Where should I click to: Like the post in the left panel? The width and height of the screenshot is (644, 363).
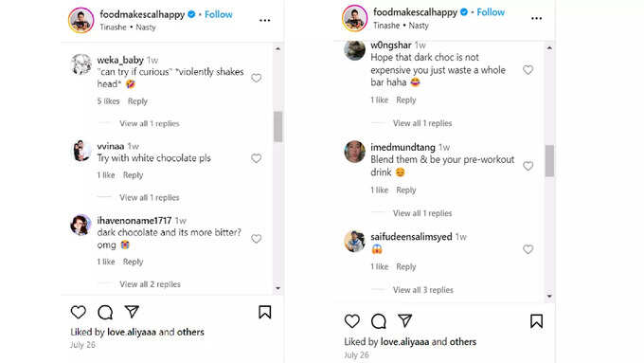(x=78, y=312)
